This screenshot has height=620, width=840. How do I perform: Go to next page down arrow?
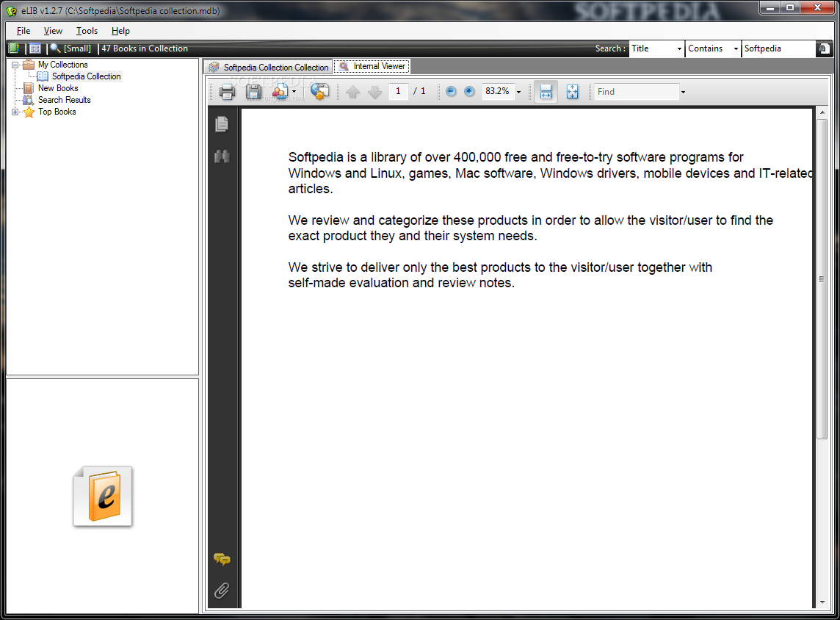tap(375, 92)
